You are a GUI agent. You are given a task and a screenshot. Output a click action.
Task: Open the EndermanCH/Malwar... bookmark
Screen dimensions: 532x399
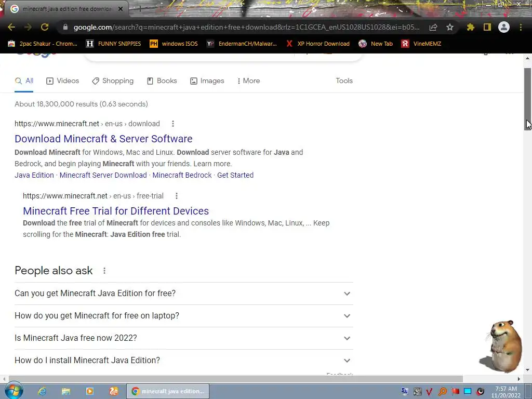point(242,44)
